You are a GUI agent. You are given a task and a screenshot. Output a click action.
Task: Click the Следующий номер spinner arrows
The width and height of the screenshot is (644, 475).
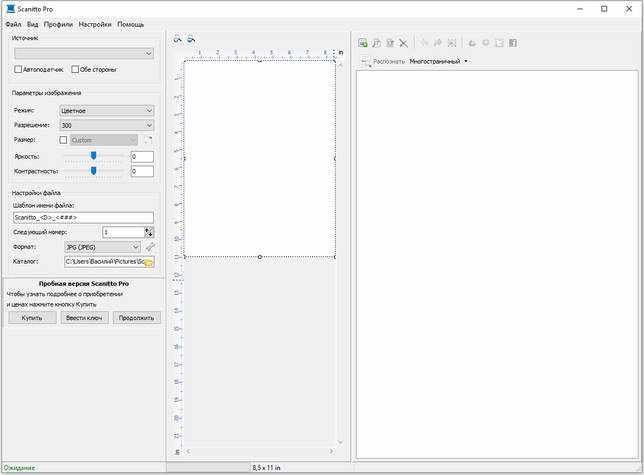(150, 232)
